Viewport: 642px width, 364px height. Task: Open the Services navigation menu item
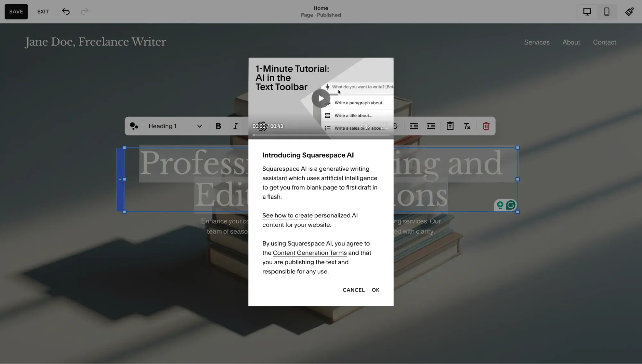point(536,42)
